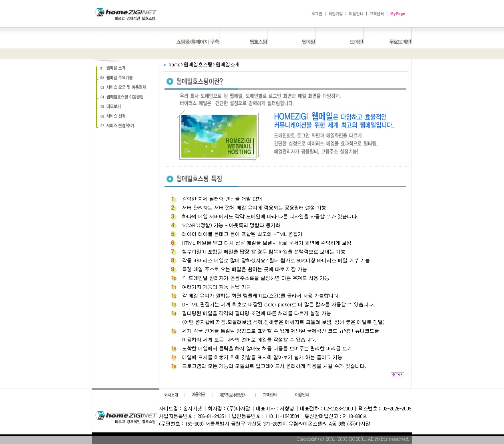Go to 이용안내 in top header
Screen dimensions: 504x444
(356, 14)
